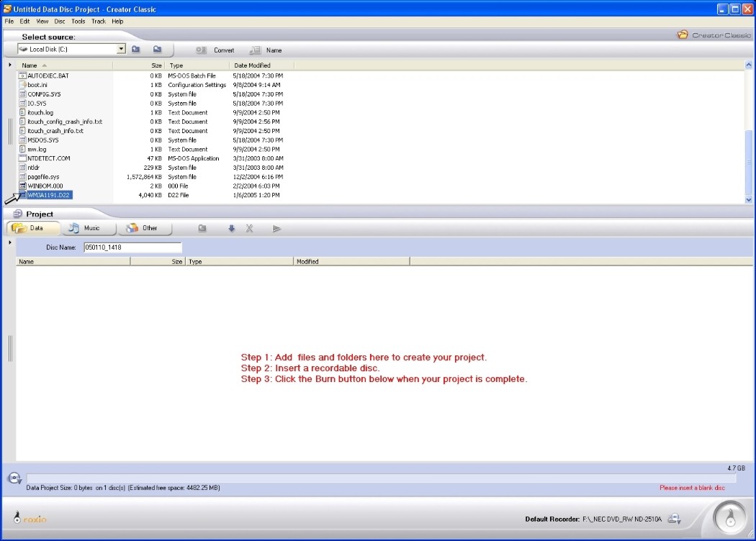Open the Edit menu
The width and height of the screenshot is (756, 541).
pyautogui.click(x=24, y=21)
